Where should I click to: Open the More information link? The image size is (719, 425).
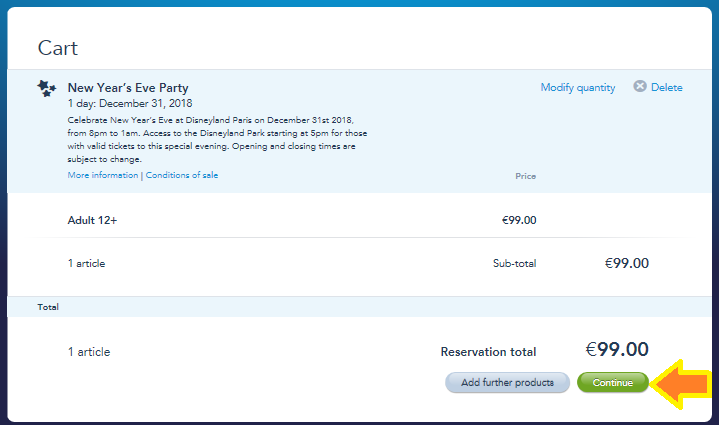coord(103,175)
